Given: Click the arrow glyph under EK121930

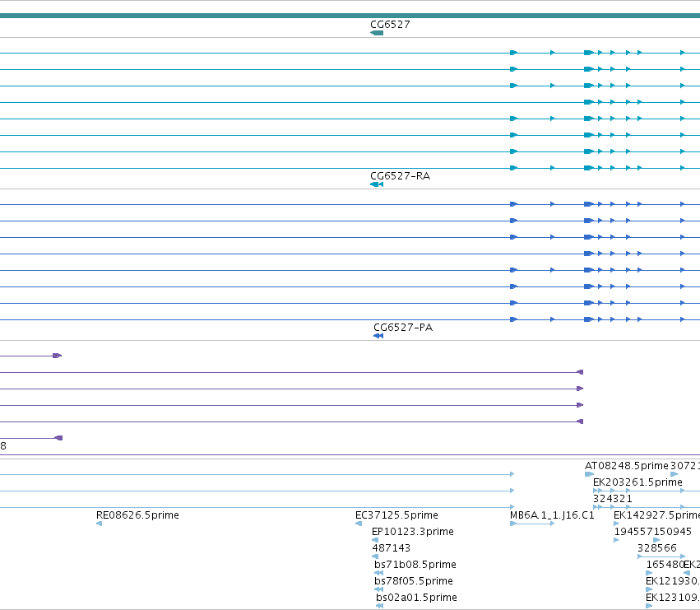Looking at the screenshot, I should (649, 590).
